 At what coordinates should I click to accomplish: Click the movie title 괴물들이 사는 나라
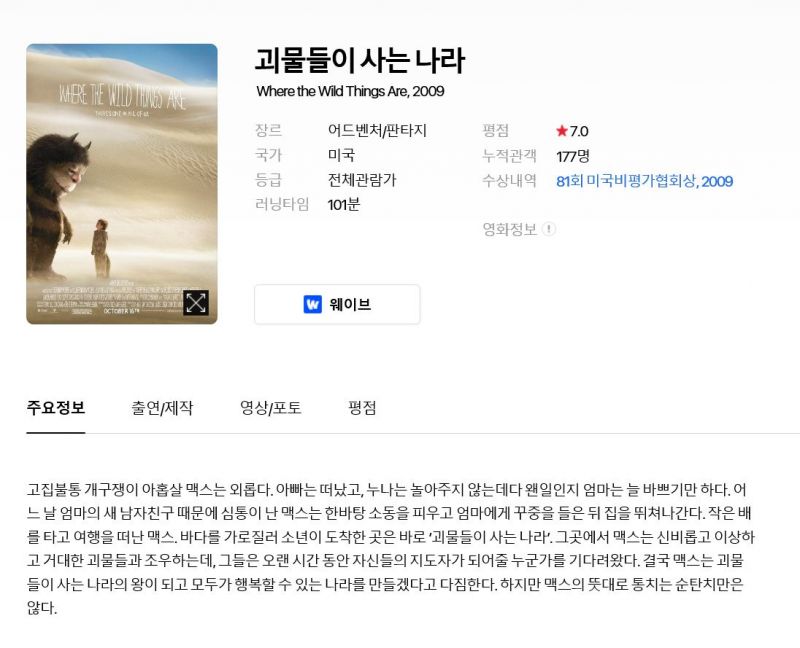360,60
